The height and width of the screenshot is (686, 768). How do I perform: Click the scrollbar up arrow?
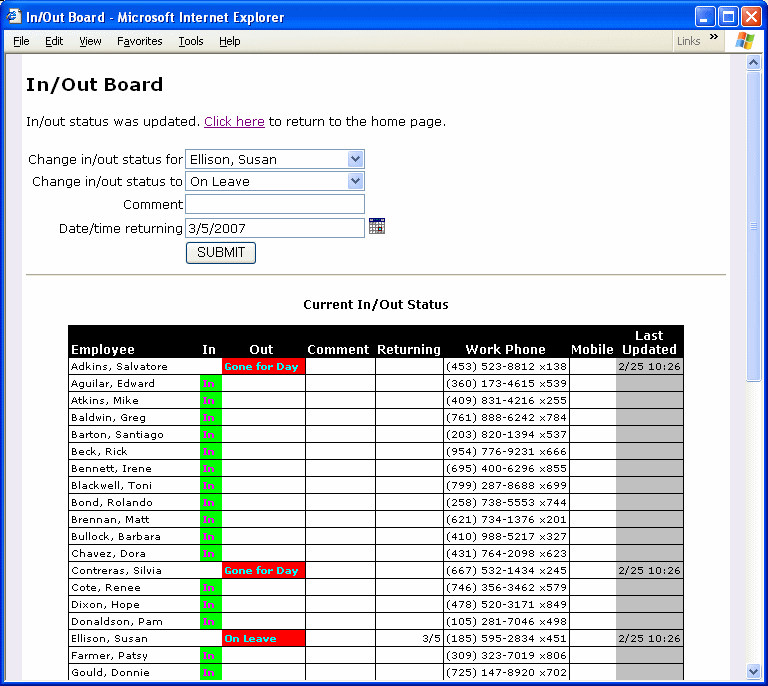754,63
